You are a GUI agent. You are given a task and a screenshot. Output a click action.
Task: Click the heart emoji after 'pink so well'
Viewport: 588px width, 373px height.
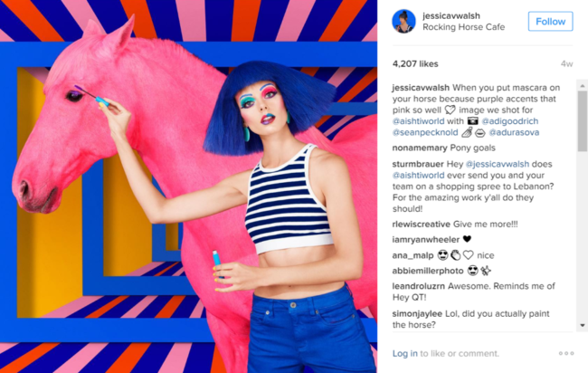pos(450,110)
